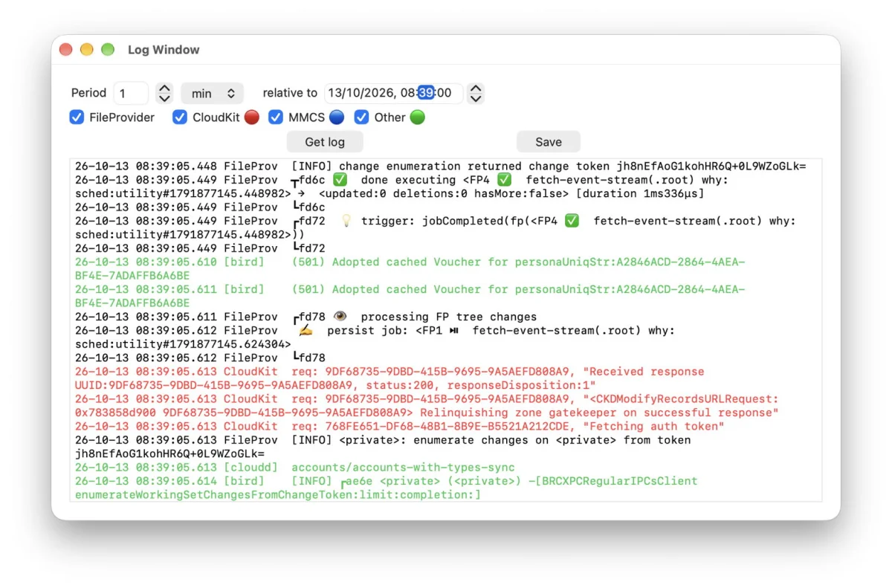Close the Log Window with red button
The width and height of the screenshot is (892, 588).
(66, 50)
